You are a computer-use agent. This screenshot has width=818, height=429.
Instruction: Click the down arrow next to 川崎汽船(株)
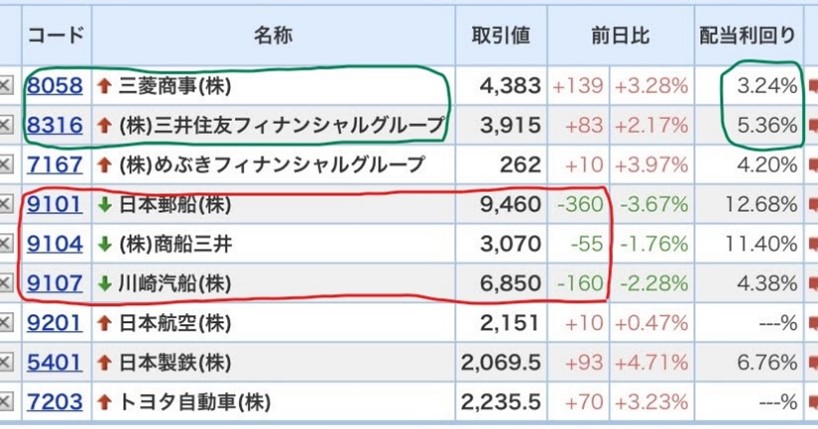(x=103, y=284)
